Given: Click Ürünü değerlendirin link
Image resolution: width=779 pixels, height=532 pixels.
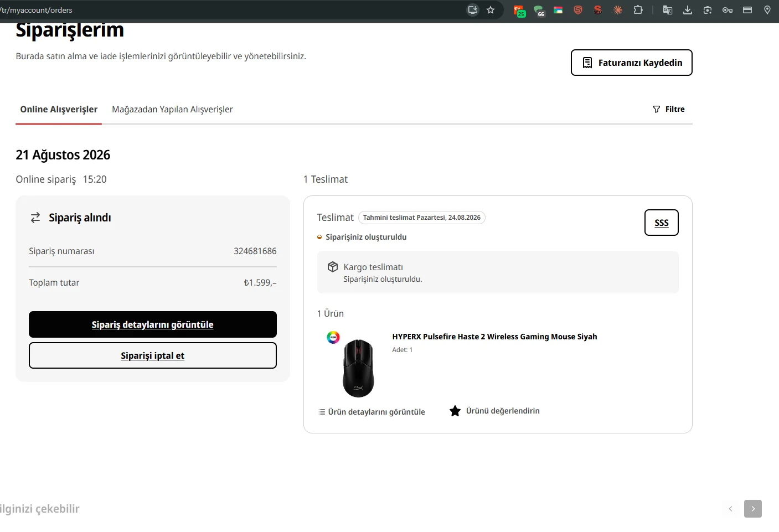Looking at the screenshot, I should (x=503, y=411).
